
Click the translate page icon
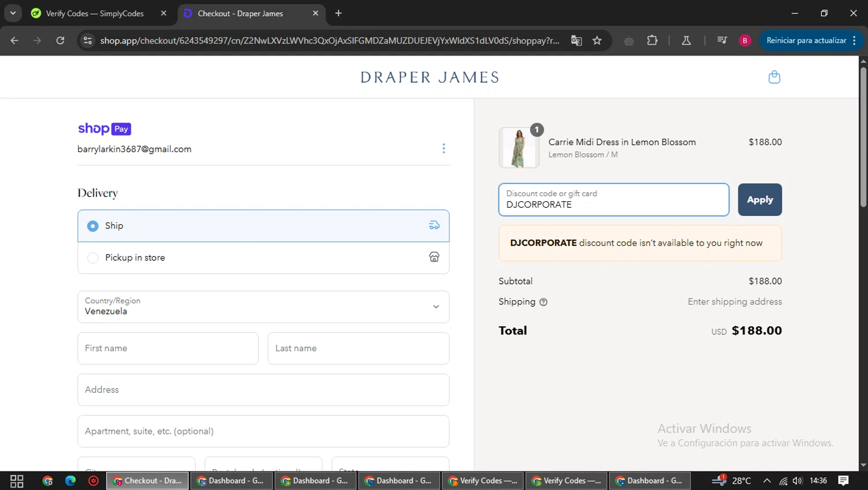[576, 40]
